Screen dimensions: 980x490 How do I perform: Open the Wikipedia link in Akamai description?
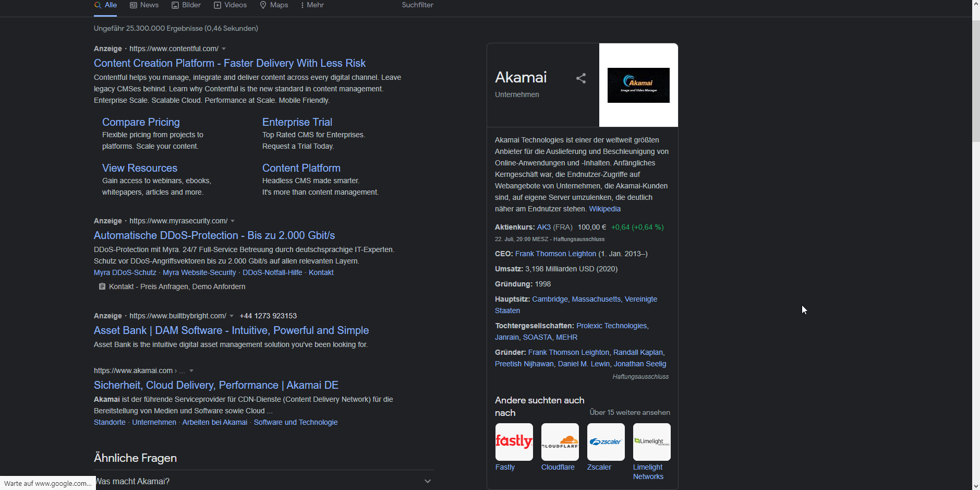604,209
